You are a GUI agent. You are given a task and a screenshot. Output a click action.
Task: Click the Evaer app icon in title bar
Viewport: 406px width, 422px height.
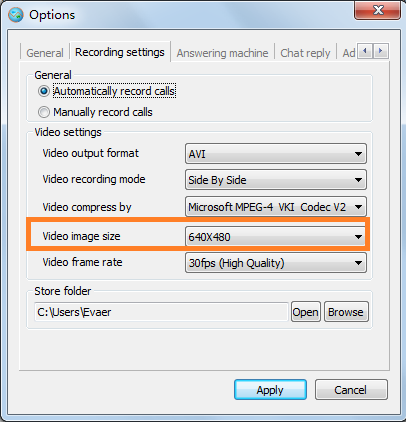(x=16, y=15)
